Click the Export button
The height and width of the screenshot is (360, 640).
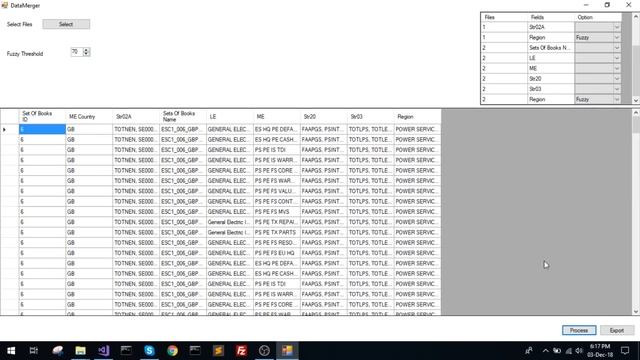616,330
